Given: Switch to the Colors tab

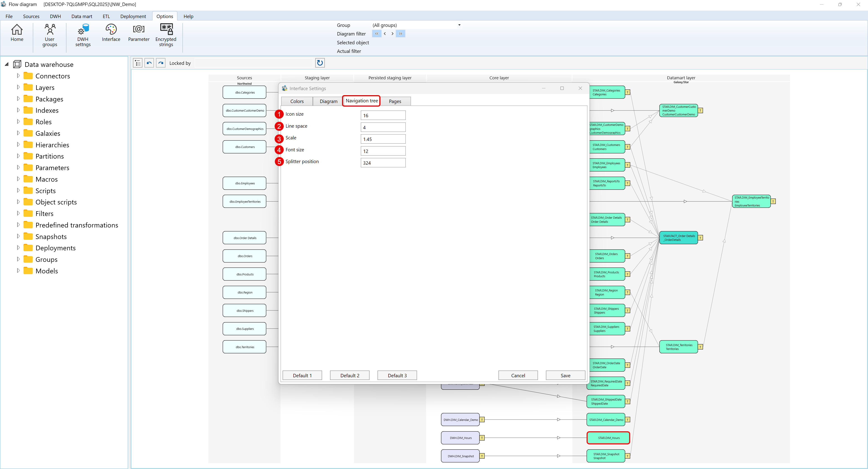Looking at the screenshot, I should tap(297, 101).
